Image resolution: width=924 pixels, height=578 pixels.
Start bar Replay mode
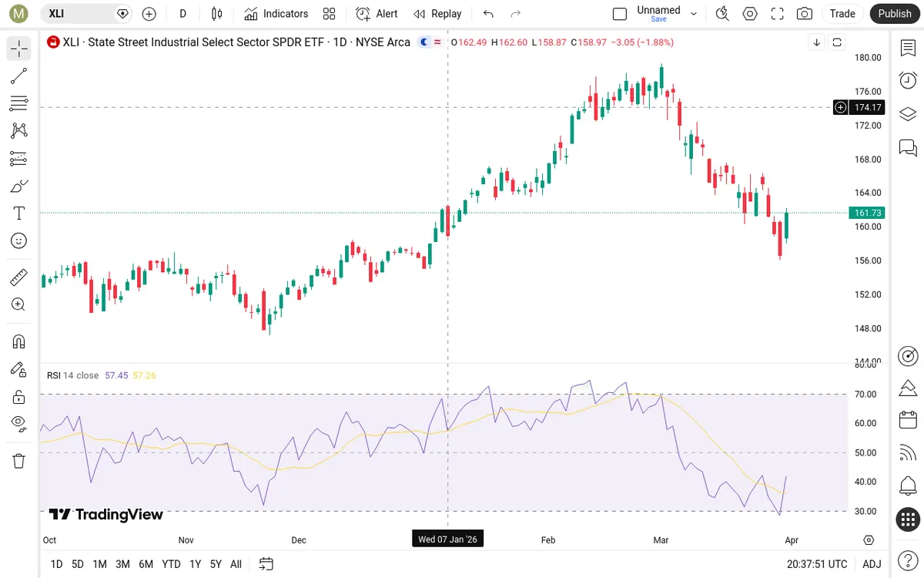pos(437,14)
